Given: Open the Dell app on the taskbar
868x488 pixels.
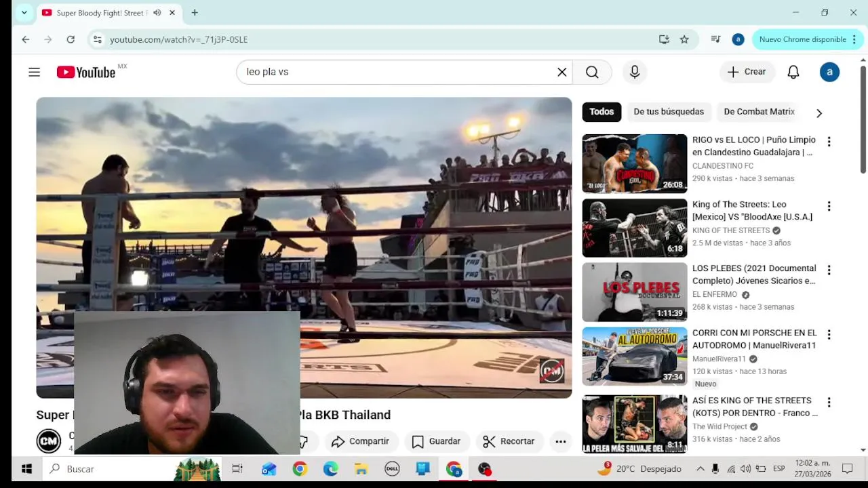Looking at the screenshot, I should tap(392, 469).
